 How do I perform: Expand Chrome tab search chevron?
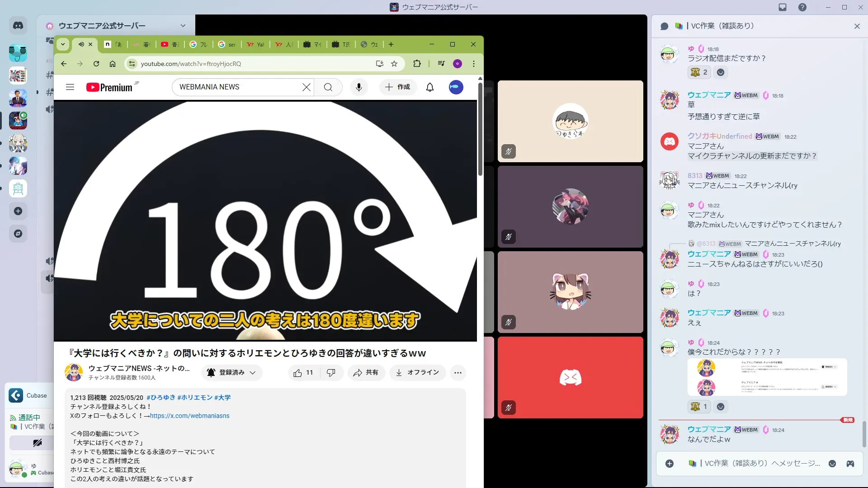tap(63, 44)
